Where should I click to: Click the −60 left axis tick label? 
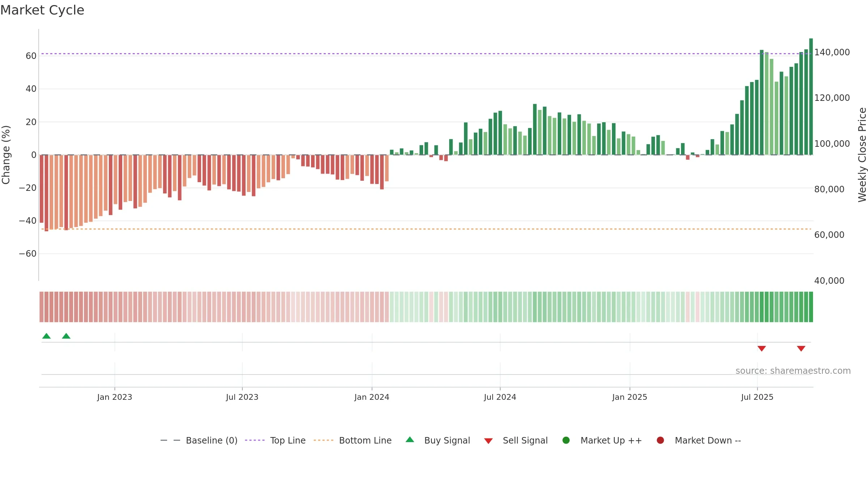[x=28, y=254]
